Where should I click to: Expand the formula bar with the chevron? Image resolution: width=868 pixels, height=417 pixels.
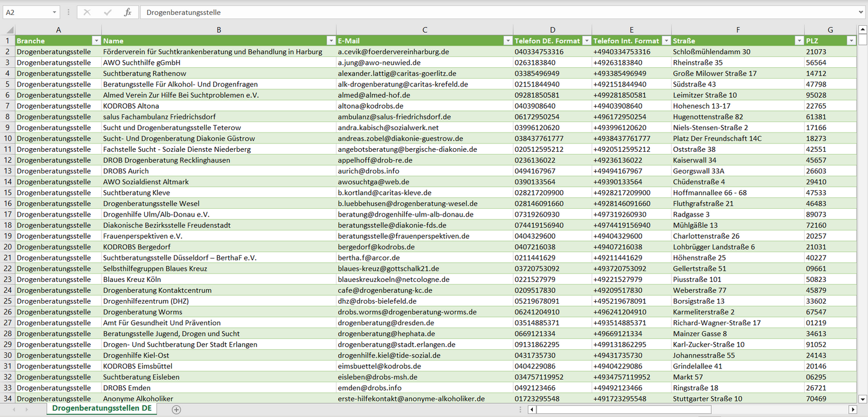[x=861, y=12]
